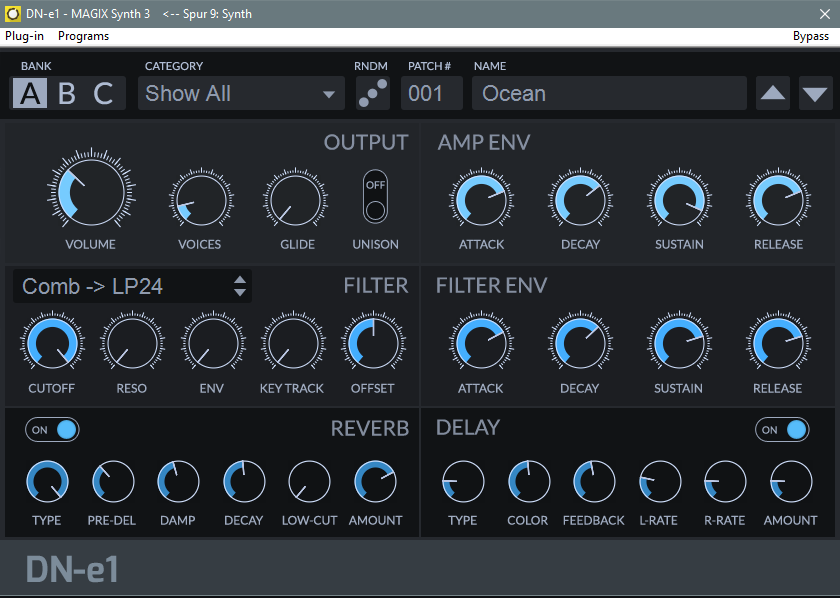Click the Delay R-Rate knob

[725, 482]
